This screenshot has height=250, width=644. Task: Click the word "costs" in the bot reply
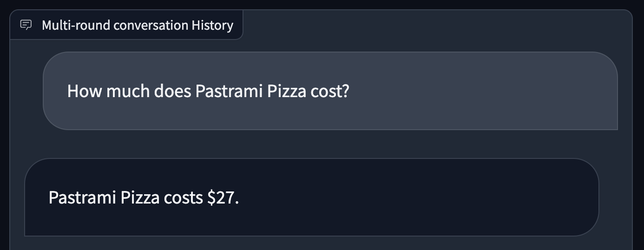(x=184, y=198)
